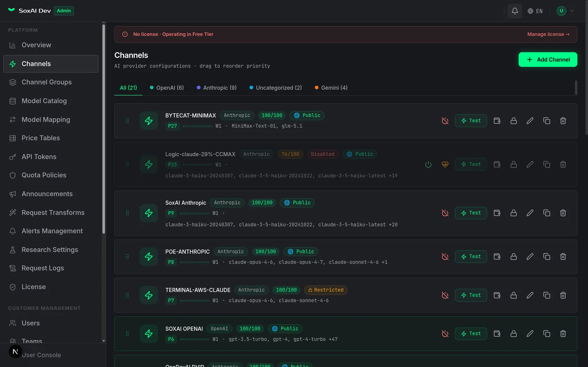The height and width of the screenshot is (367, 588).
Task: Click the Add Channel button
Action: [548, 59]
